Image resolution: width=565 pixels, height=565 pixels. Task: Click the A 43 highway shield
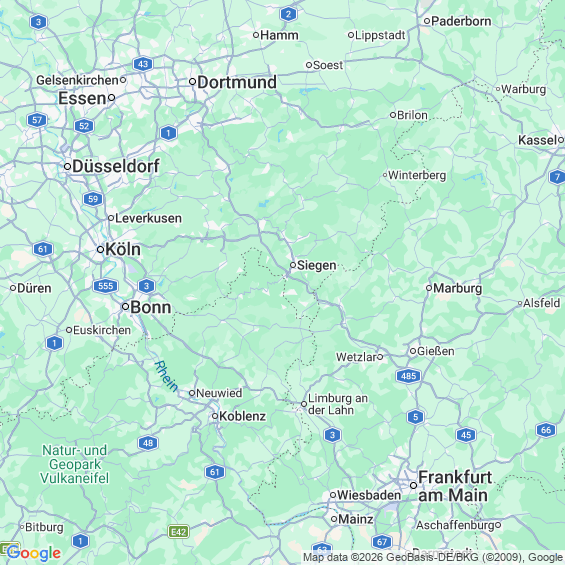143,64
